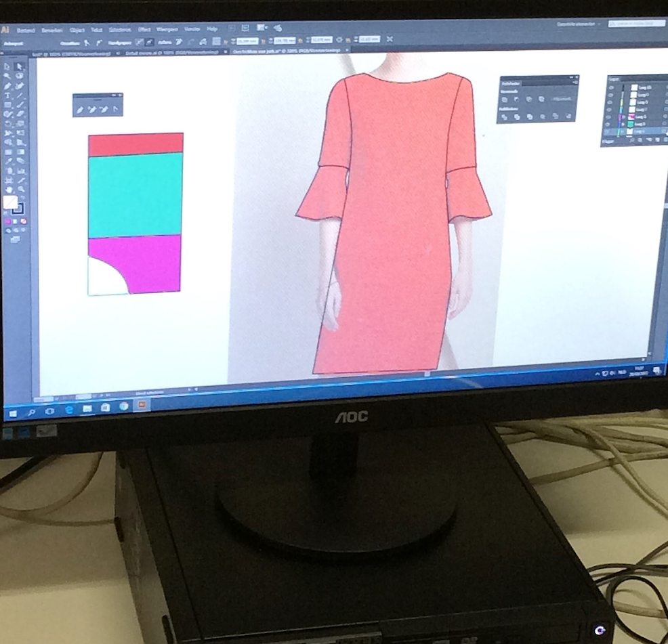Select the Rectangle tool
Viewport: 668px width, 644px height.
point(7,105)
